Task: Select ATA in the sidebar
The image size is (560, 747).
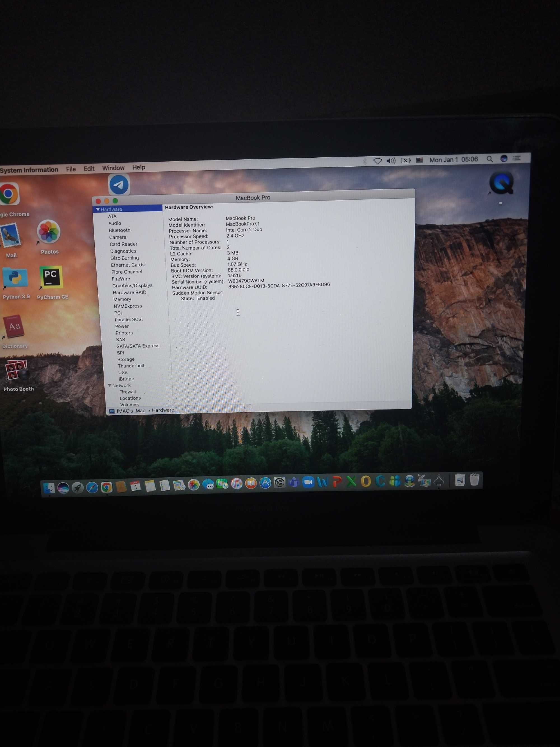Action: point(112,217)
